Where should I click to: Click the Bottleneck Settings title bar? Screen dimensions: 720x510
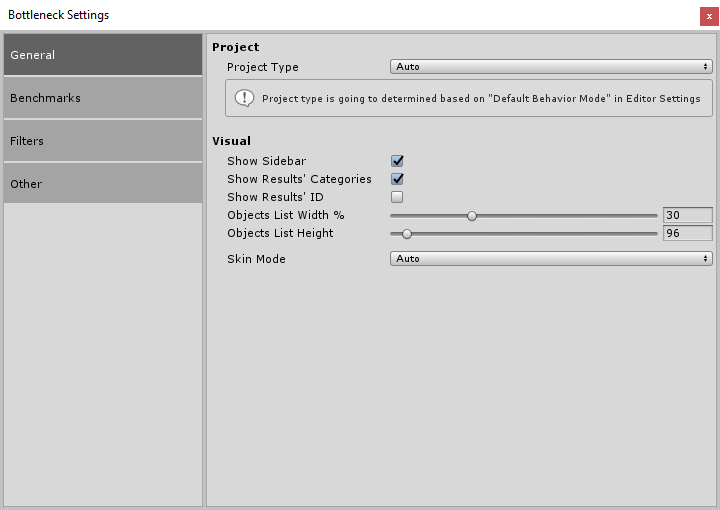(x=300, y=15)
